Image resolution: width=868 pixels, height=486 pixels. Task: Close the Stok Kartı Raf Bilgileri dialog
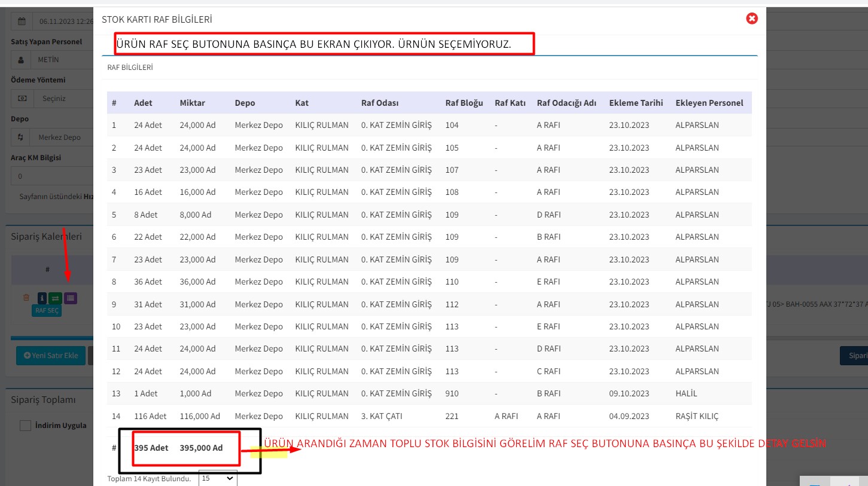(x=752, y=19)
